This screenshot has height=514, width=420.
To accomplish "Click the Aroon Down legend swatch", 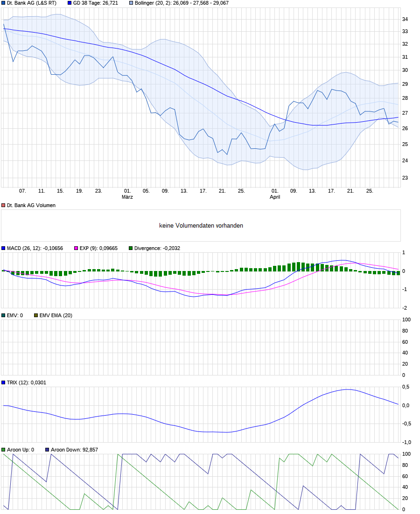I will click(47, 450).
